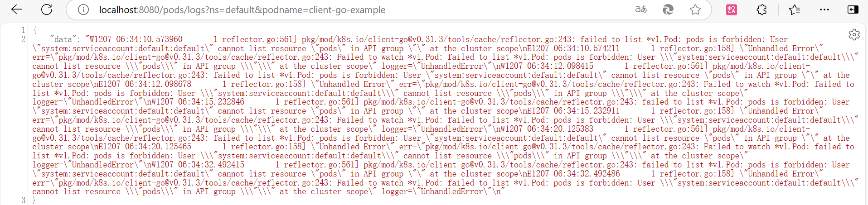Open the Settings and more menu

(824, 10)
